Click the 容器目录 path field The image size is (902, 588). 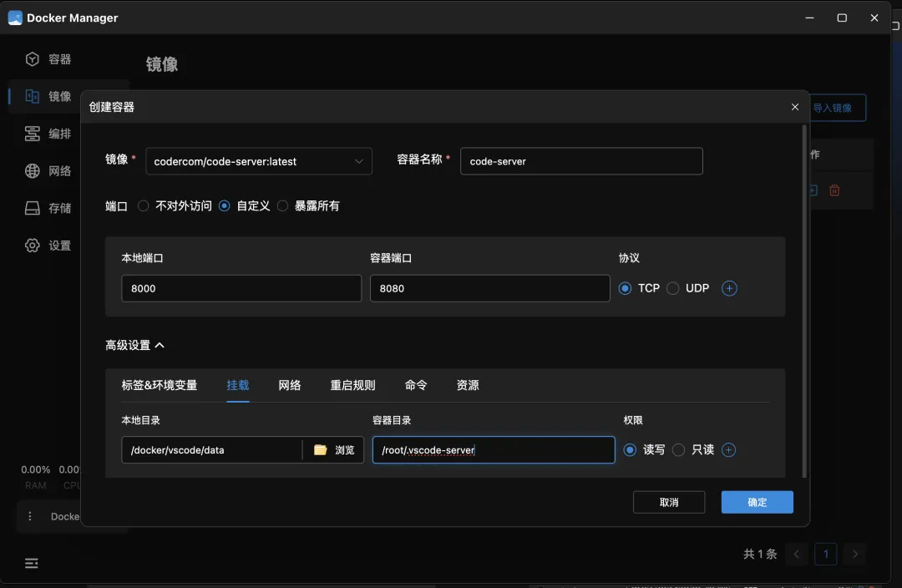[494, 450]
